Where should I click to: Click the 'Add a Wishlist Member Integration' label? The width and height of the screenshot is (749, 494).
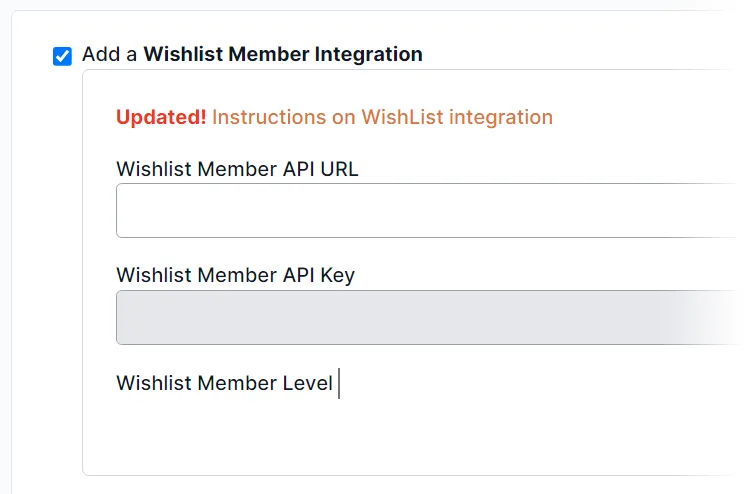click(x=252, y=54)
